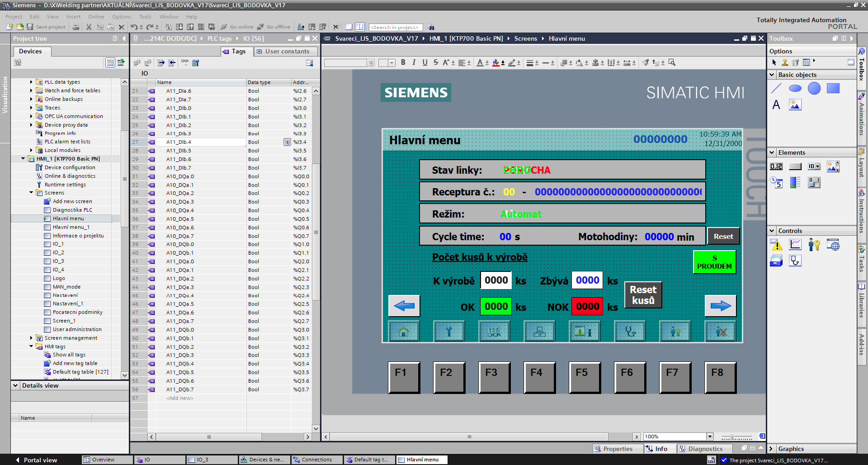The width and height of the screenshot is (868, 465).
Task: Toggle Underline text formatting
Action: click(425, 62)
